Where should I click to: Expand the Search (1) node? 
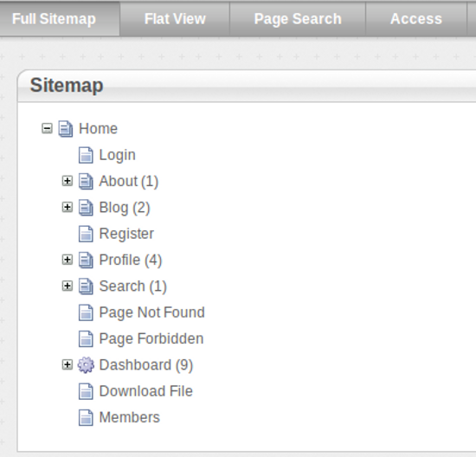68,286
